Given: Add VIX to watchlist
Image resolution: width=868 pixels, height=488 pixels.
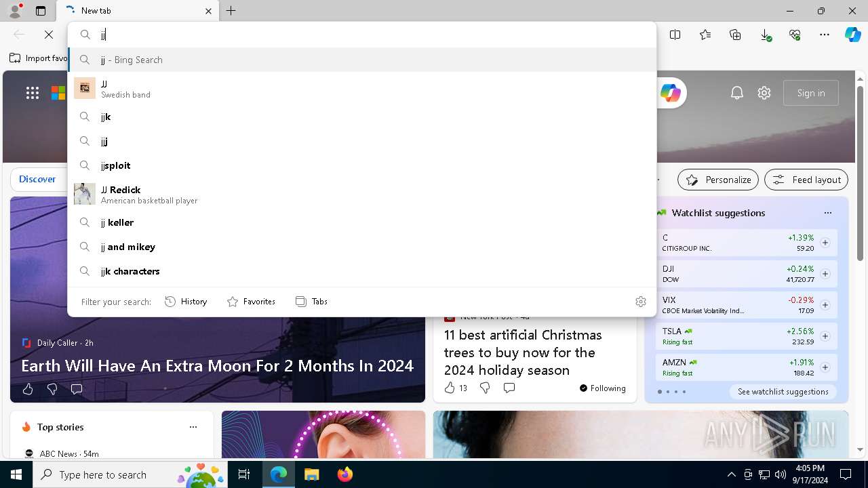Looking at the screenshot, I should (825, 305).
